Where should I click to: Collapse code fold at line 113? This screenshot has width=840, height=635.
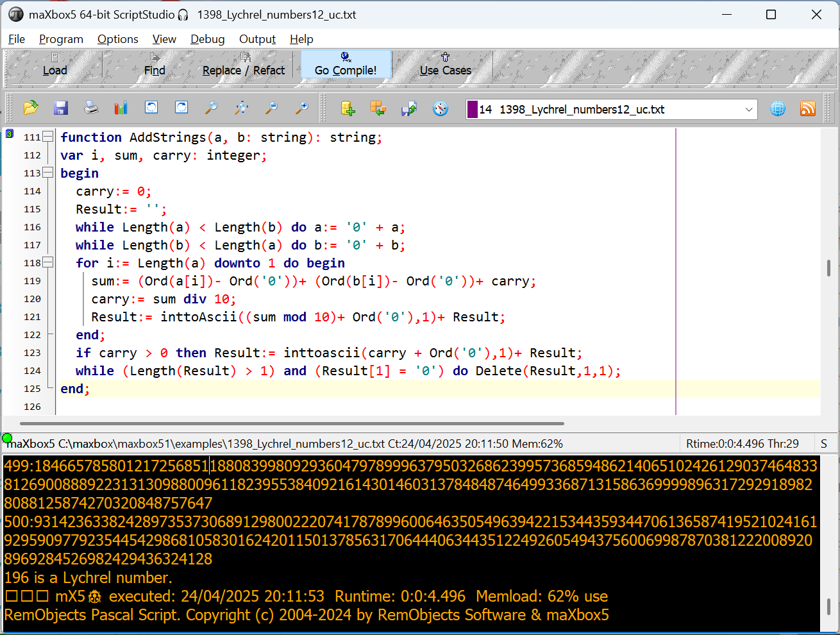pyautogui.click(x=47, y=173)
